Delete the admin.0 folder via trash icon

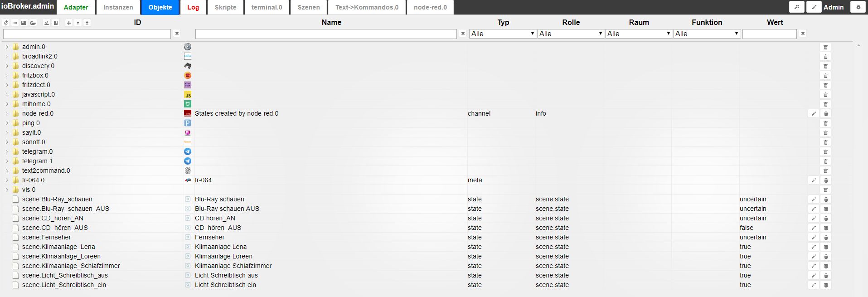[x=825, y=47]
